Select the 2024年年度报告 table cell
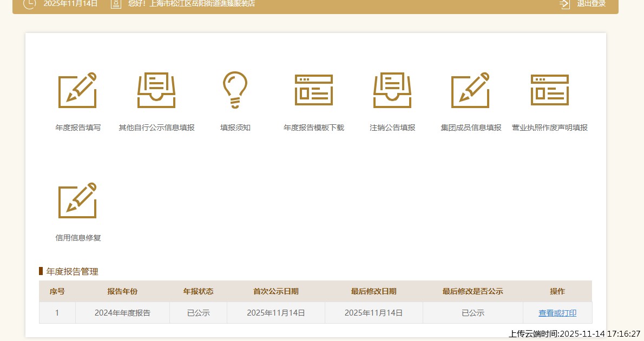Screen dimensions: 644x341 [x=122, y=313]
